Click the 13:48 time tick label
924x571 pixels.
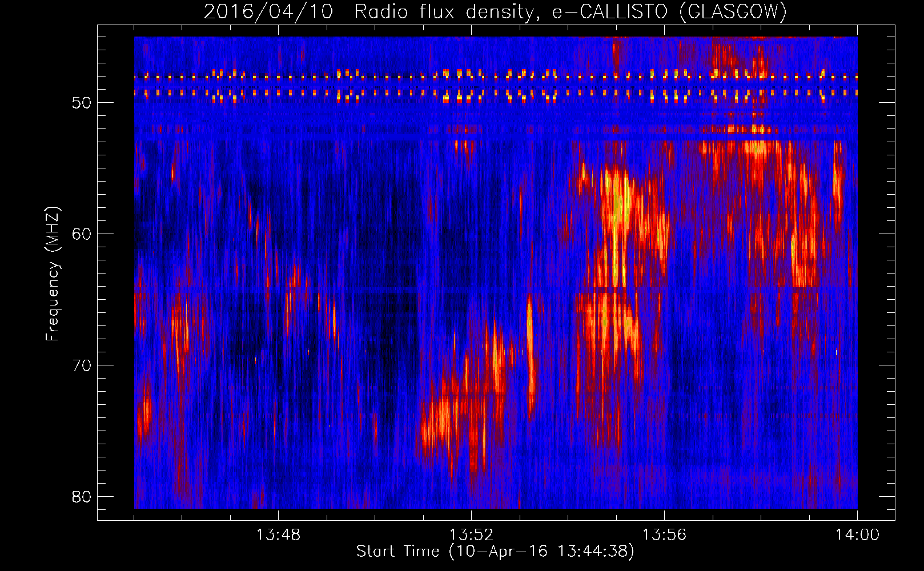[x=278, y=535]
